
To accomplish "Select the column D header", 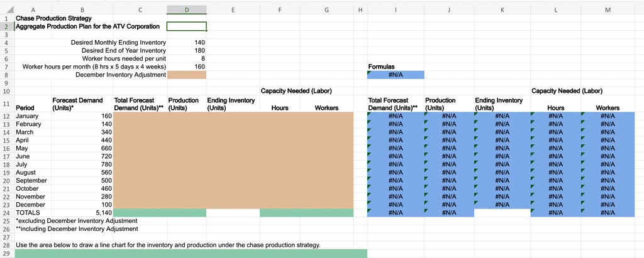I will (x=186, y=10).
